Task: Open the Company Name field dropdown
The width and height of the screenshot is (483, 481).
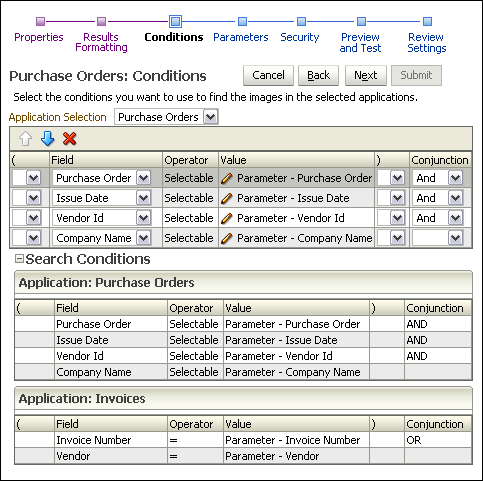Action: coord(143,238)
